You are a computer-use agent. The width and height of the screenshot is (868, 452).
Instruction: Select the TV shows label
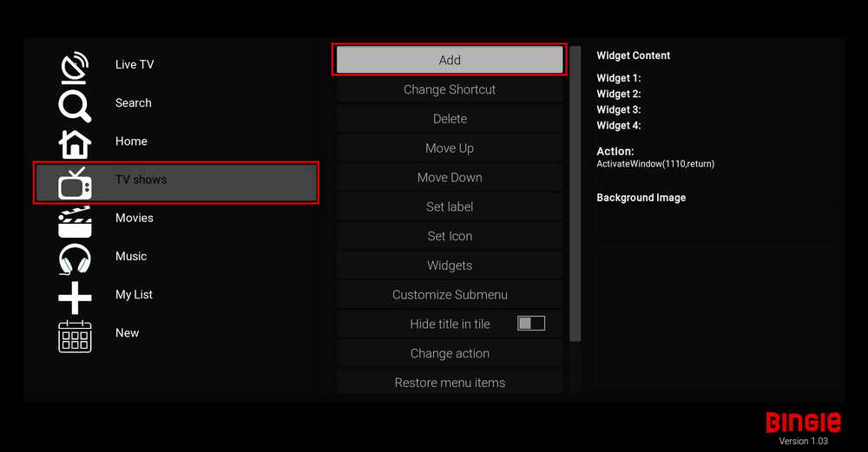[x=141, y=180]
